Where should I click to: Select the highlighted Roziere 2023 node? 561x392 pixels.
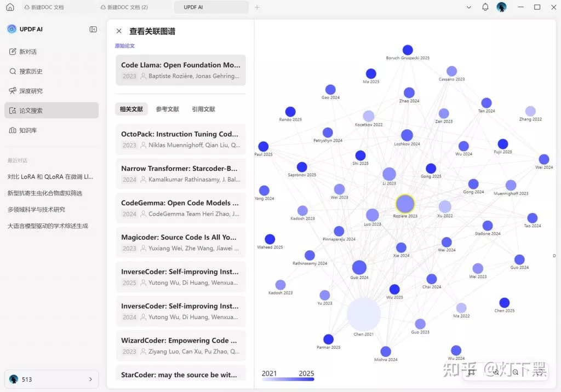[x=405, y=204]
